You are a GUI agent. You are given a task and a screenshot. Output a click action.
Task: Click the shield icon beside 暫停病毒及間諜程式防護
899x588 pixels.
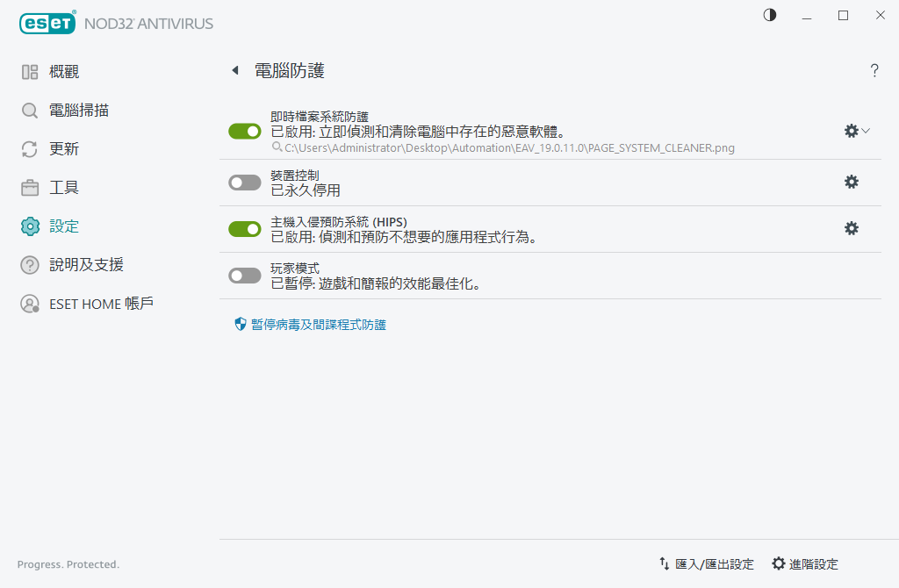point(241,324)
